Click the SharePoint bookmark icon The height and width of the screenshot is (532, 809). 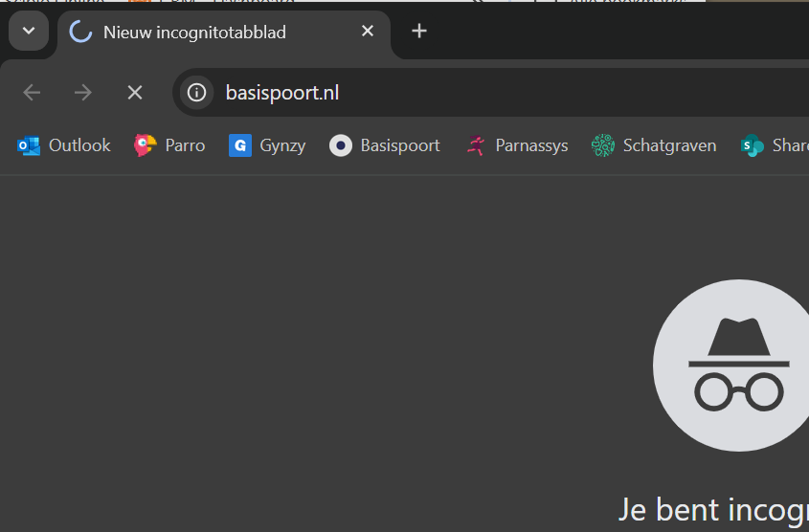pyautogui.click(x=753, y=145)
